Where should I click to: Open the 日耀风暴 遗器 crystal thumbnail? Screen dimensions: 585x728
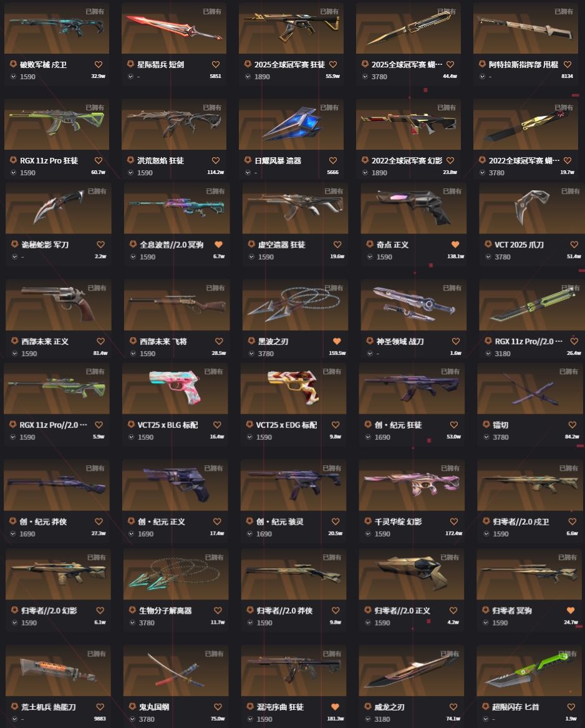coord(291,124)
